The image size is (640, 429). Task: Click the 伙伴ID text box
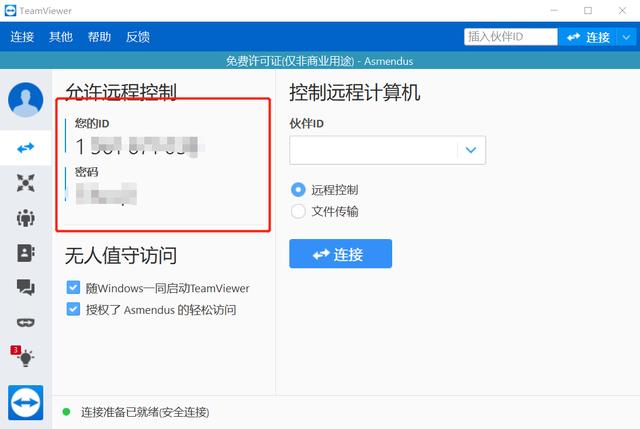(373, 150)
